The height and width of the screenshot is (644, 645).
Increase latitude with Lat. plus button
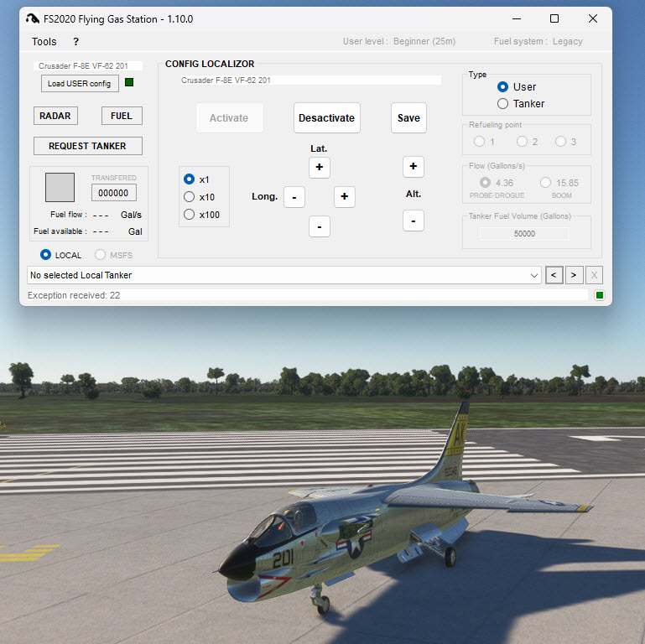[320, 168]
